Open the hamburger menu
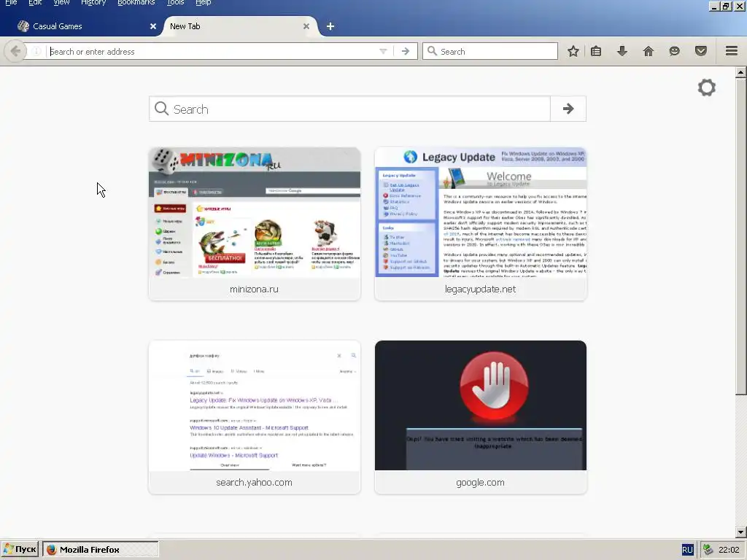Image resolution: width=747 pixels, height=560 pixels. coord(732,50)
